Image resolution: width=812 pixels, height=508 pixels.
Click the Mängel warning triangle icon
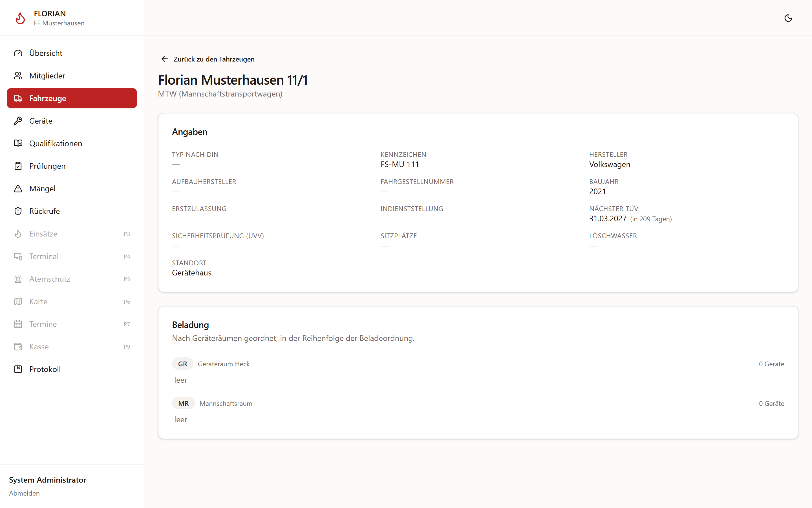pos(18,189)
